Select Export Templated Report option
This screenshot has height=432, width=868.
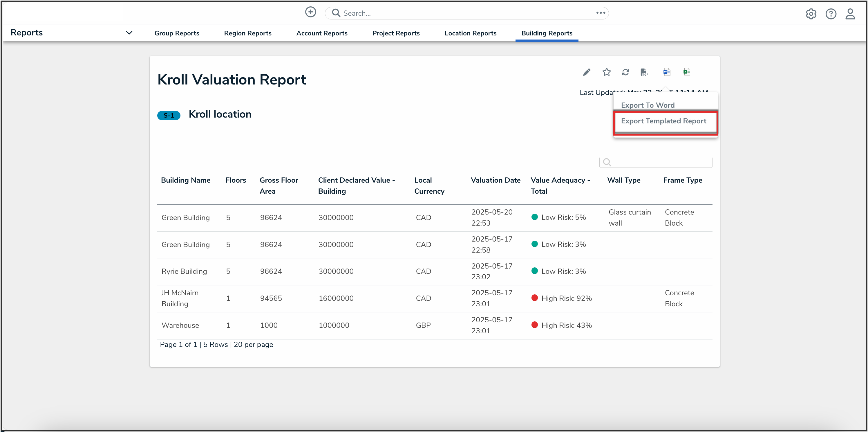[663, 121]
